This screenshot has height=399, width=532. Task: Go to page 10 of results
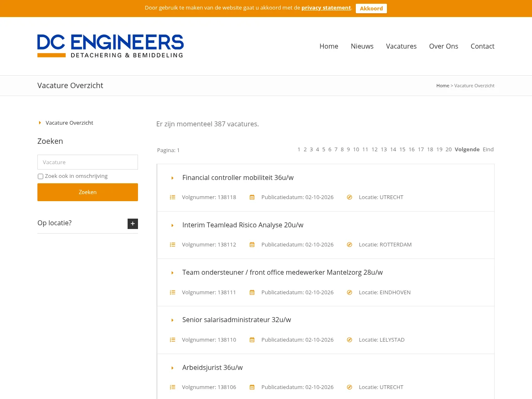356,149
